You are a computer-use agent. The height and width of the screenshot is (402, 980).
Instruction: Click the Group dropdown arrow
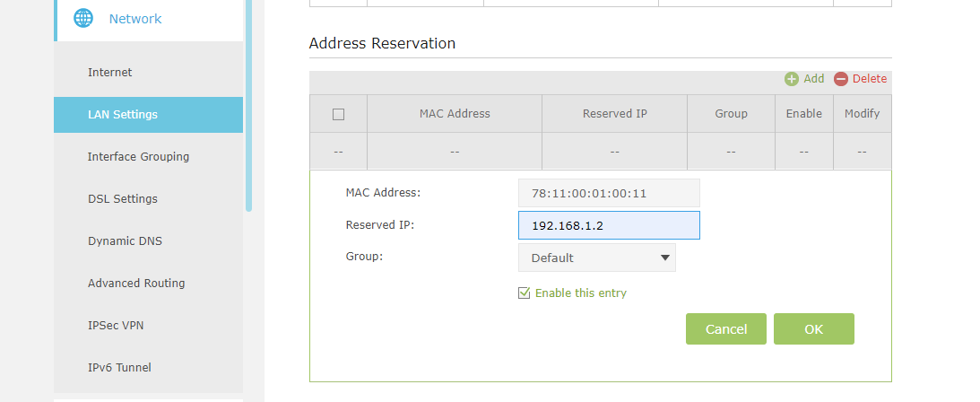click(665, 258)
